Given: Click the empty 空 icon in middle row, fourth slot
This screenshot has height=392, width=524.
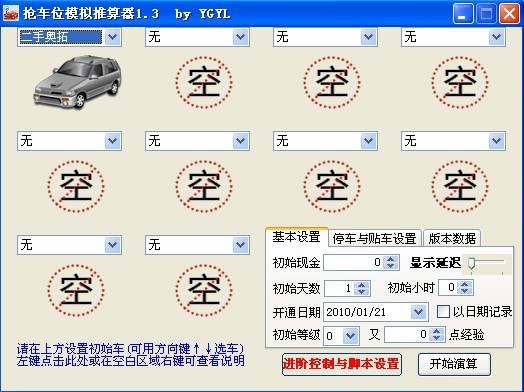Looking at the screenshot, I should 460,186.
